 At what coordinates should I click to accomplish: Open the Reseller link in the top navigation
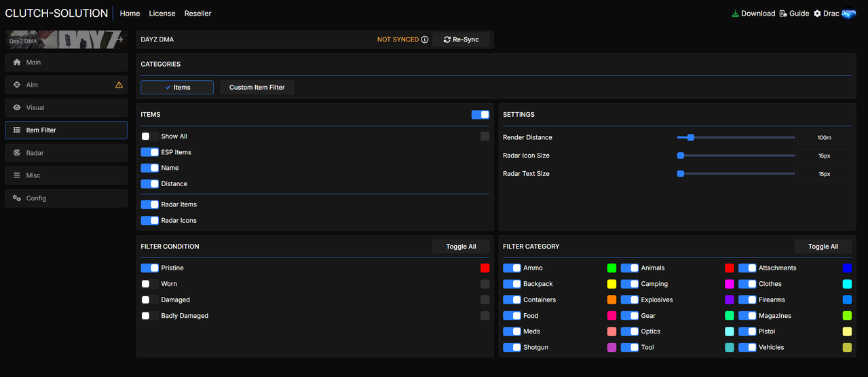pyautogui.click(x=197, y=14)
